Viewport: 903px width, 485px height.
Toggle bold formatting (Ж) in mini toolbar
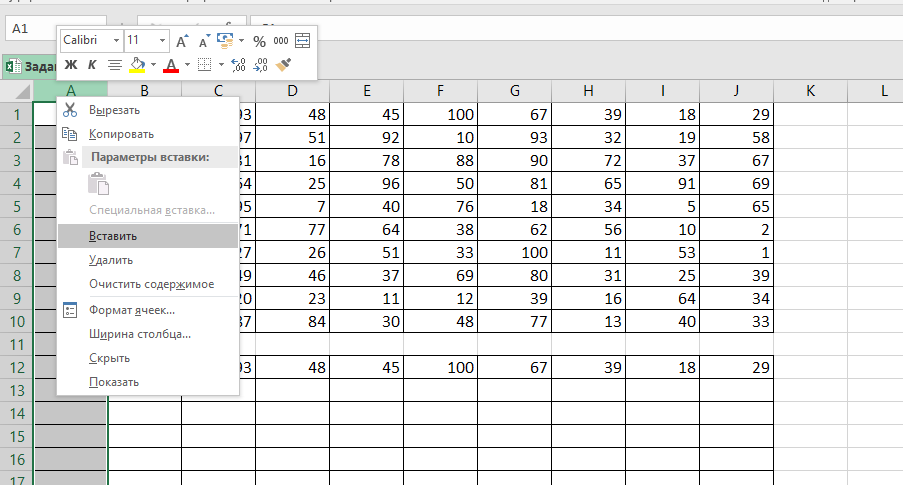(x=71, y=65)
